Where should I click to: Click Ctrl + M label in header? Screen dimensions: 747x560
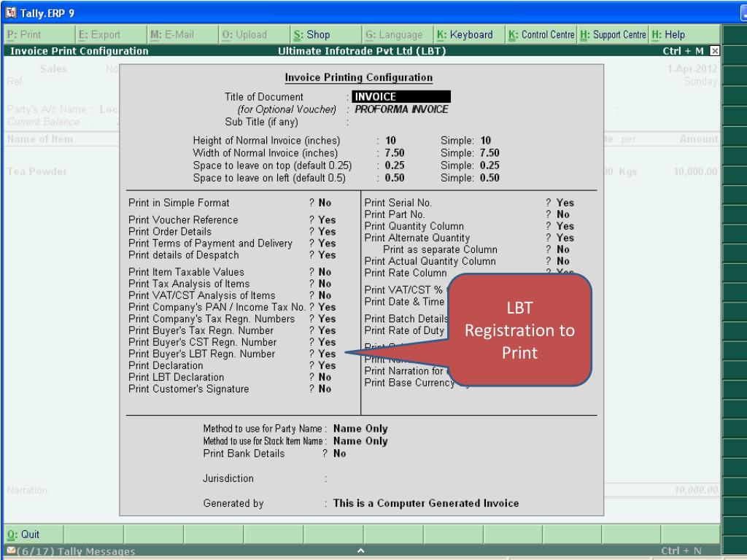coord(683,51)
